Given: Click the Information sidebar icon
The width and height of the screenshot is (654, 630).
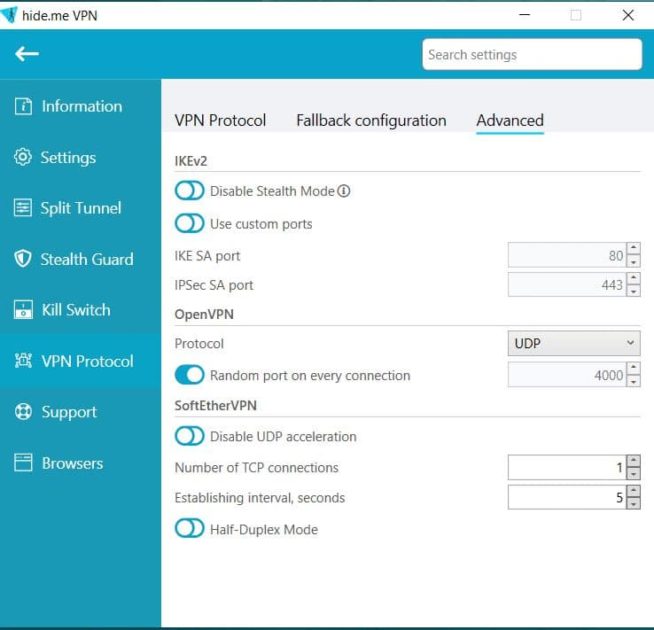Looking at the screenshot, I should 23,106.
